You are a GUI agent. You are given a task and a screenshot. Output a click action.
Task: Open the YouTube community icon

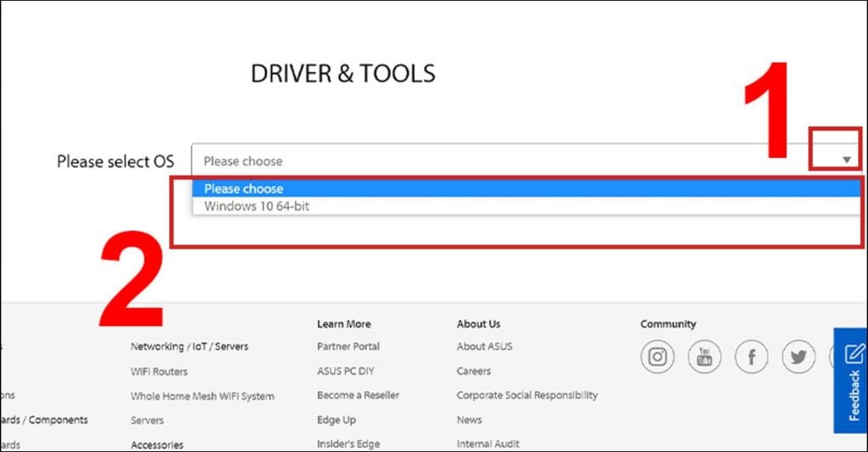(704, 357)
